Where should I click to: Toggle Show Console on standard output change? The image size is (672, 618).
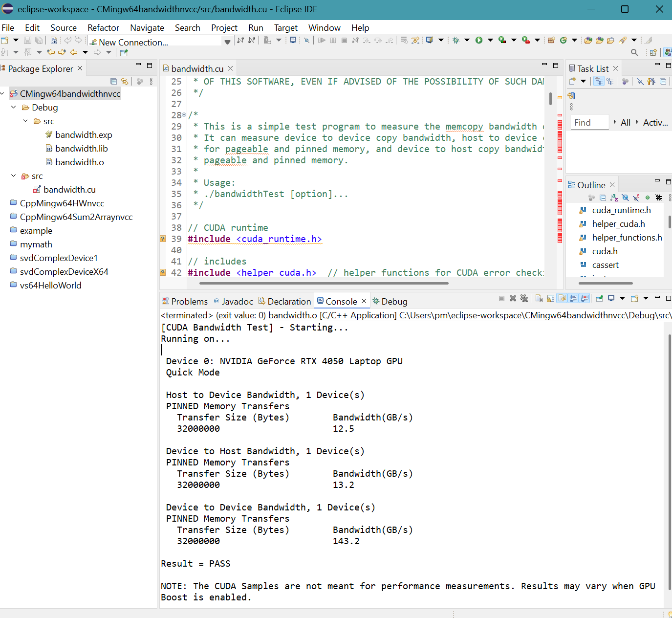coord(573,298)
